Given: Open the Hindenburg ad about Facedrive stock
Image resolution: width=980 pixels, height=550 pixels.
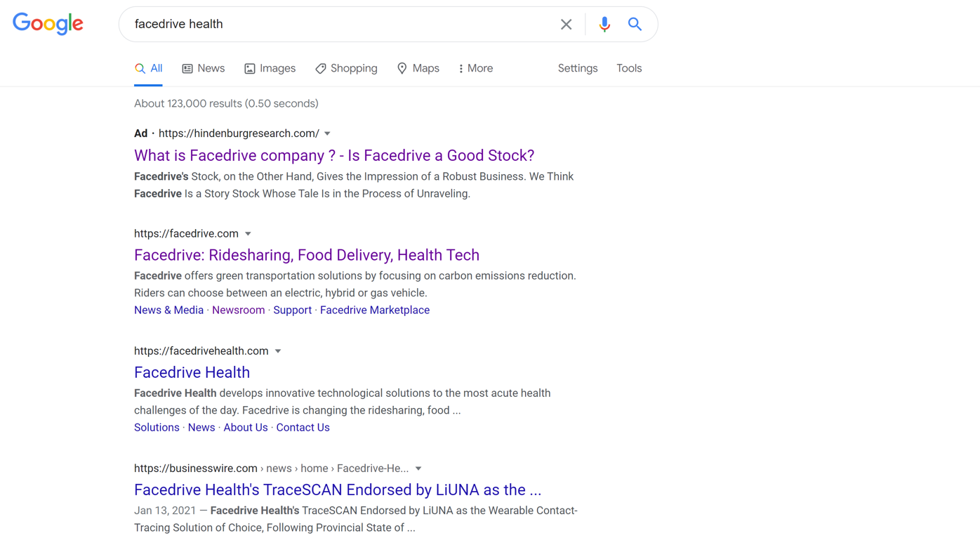Looking at the screenshot, I should [x=333, y=155].
